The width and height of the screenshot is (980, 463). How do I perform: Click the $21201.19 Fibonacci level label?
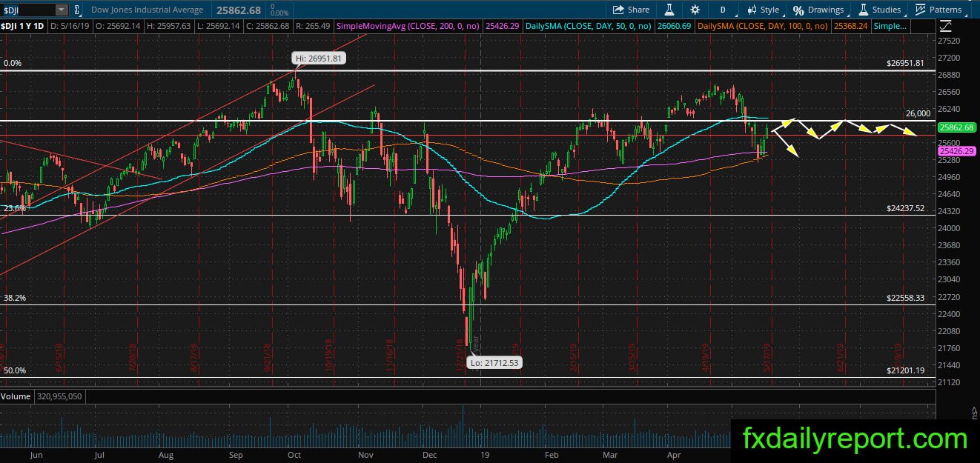906,370
